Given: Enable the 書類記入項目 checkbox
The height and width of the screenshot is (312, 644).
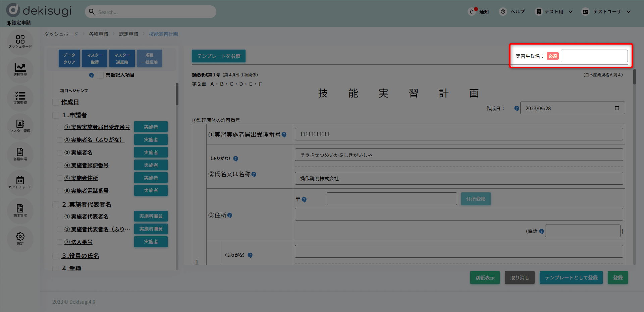Looking at the screenshot, I should pyautogui.click(x=100, y=75).
